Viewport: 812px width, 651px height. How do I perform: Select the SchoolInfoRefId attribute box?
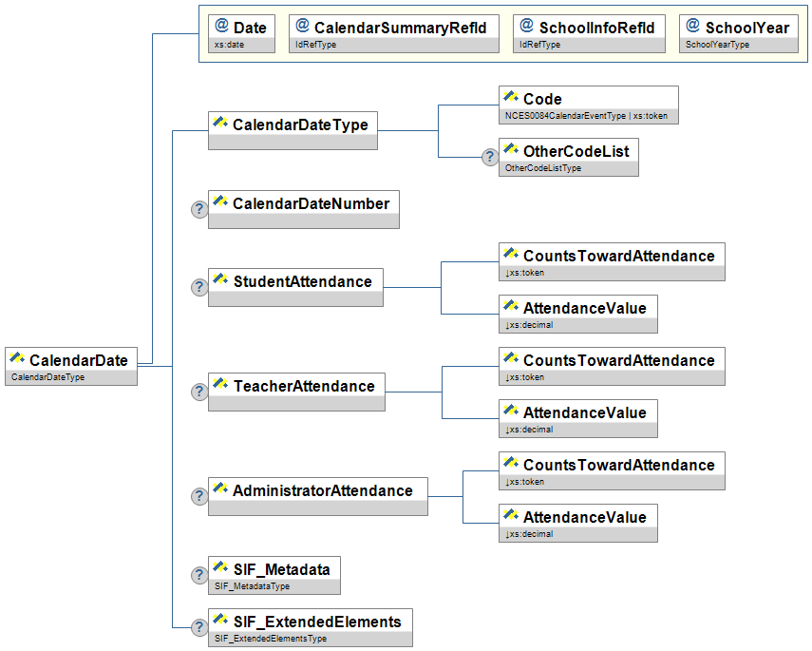(589, 28)
